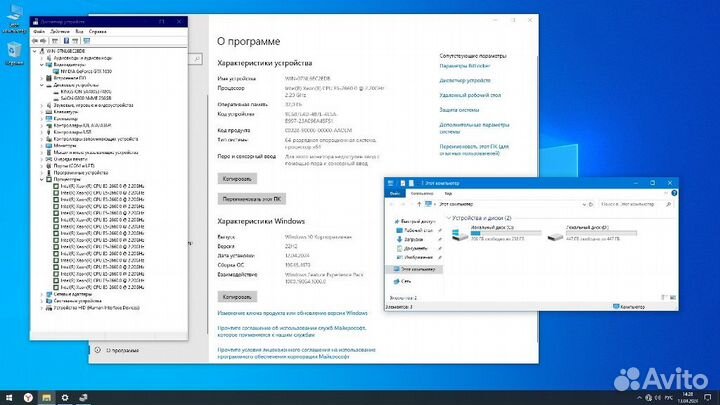Click the Контроллеры USB category icon
This screenshot has width=720, height=405.
tap(49, 132)
